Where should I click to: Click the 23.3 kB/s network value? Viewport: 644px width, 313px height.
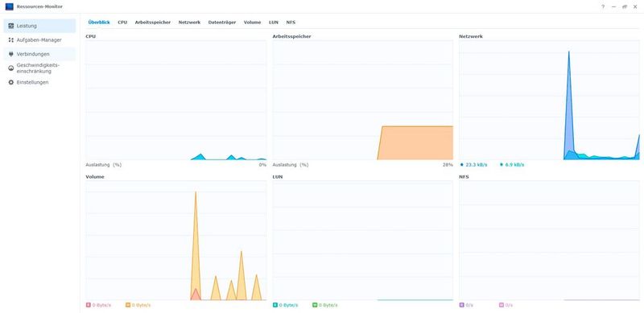coord(477,165)
